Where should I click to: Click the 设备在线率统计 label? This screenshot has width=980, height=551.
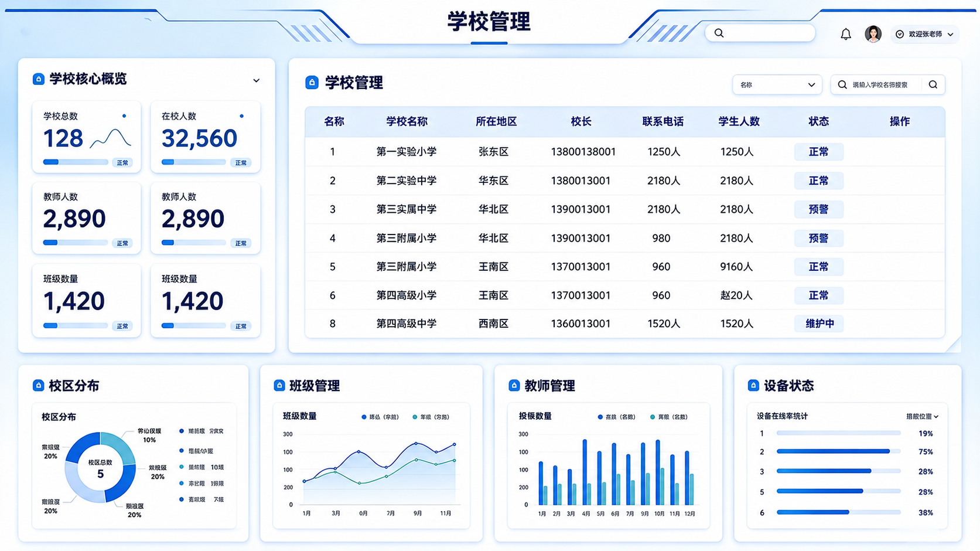[x=782, y=417]
